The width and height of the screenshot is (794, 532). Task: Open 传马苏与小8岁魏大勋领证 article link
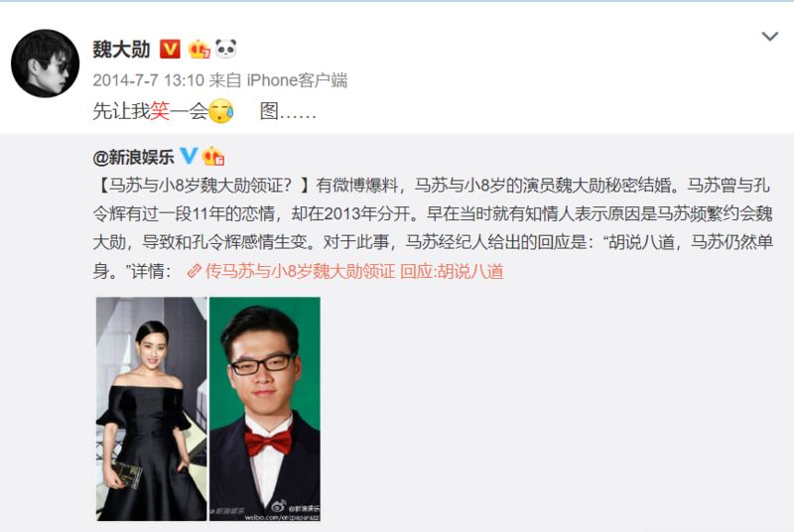[300, 272]
